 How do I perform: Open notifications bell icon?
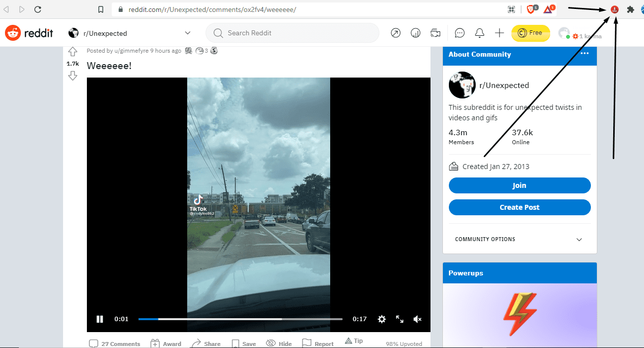point(479,33)
